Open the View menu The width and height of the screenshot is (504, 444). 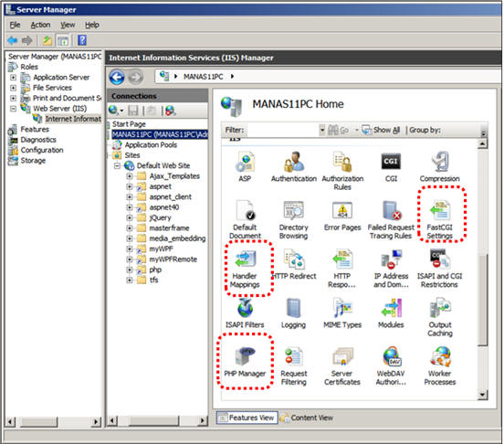pyautogui.click(x=68, y=25)
